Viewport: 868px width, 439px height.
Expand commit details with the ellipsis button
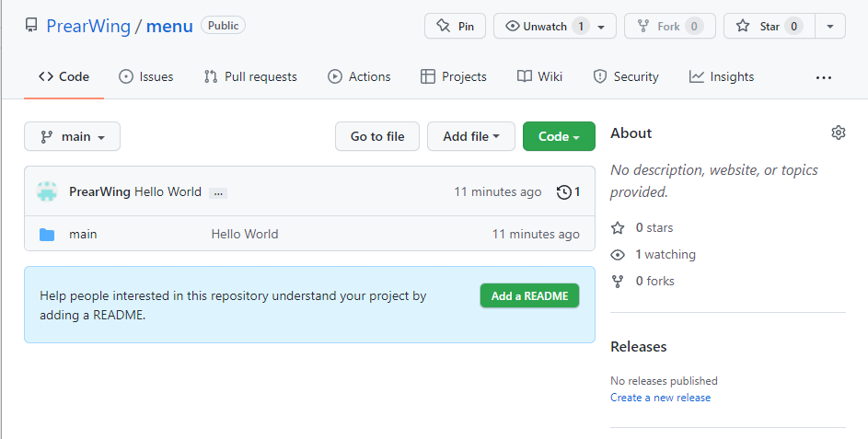[218, 192]
